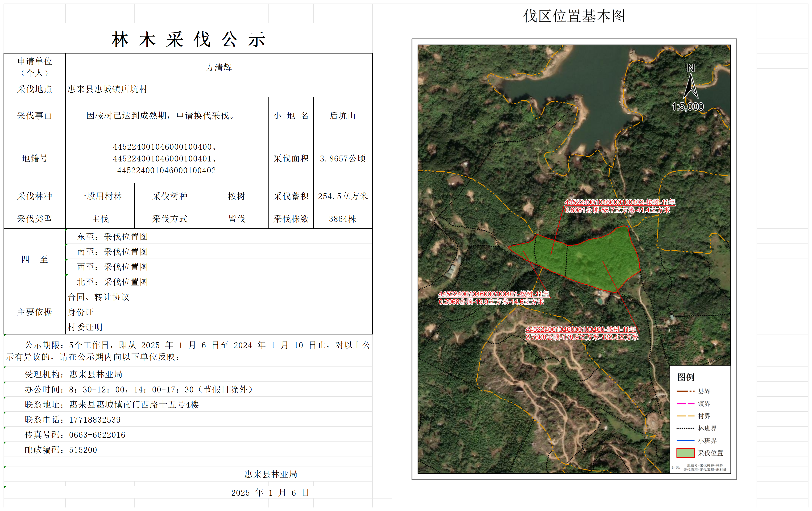
Task: Click the cell 一般用材林
Action: pyautogui.click(x=100, y=196)
